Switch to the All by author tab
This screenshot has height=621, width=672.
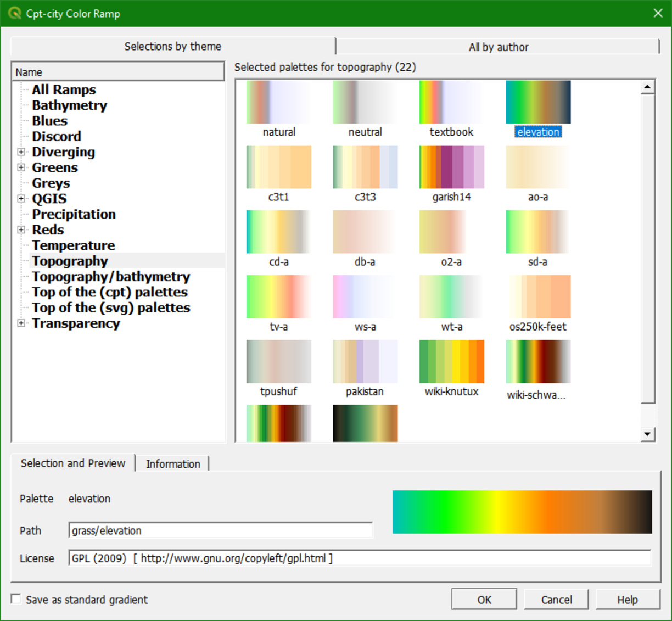click(498, 47)
